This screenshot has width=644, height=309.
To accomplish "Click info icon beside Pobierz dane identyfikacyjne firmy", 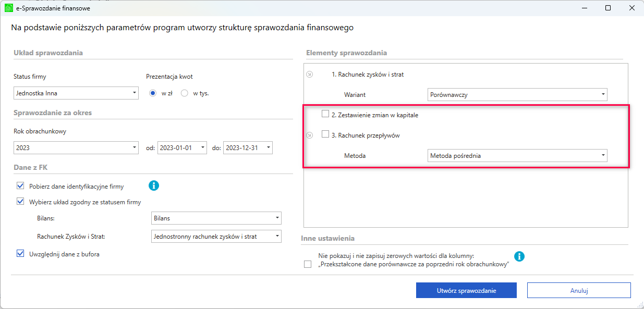I will coord(154,186).
